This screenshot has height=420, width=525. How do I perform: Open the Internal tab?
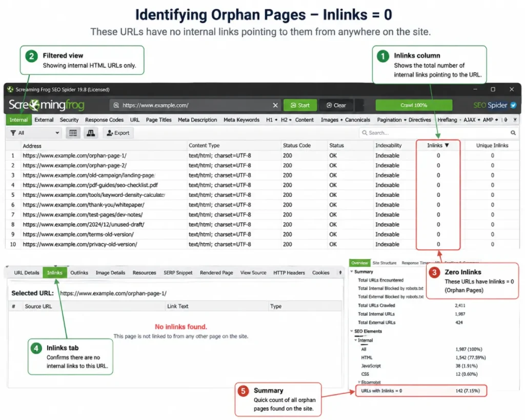(x=19, y=120)
